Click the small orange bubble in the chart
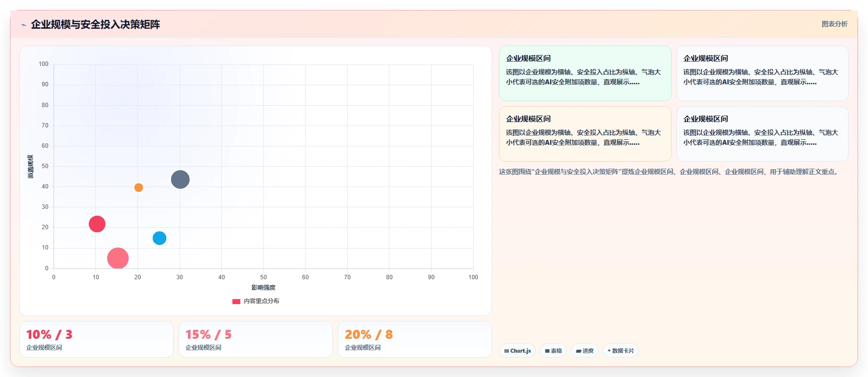This screenshot has height=377, width=868. [138, 188]
